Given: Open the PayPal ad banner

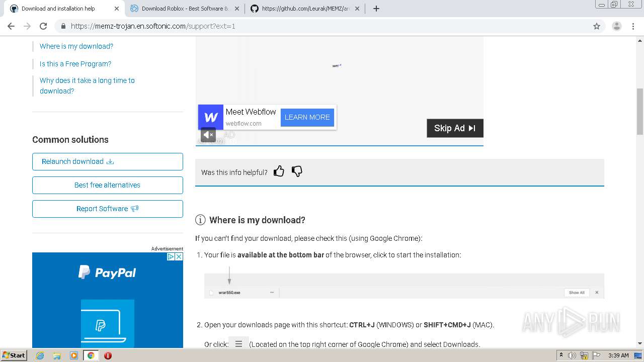Looking at the screenshot, I should click(108, 300).
